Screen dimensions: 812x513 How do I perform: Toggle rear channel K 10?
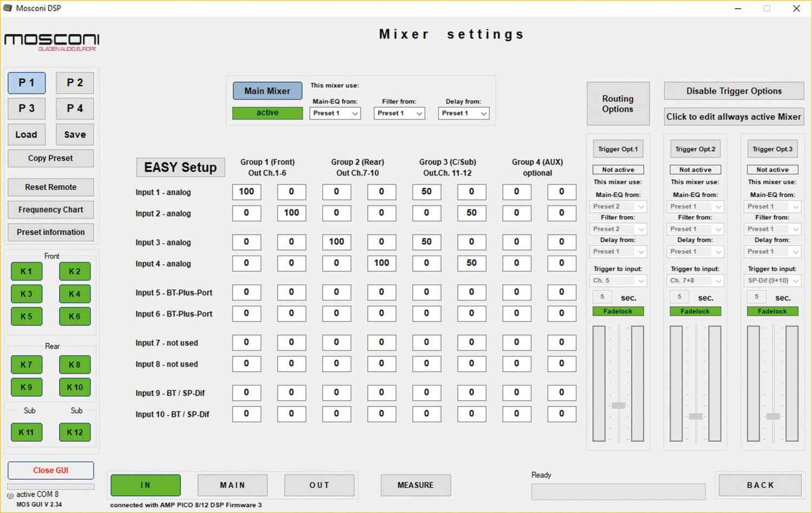(x=75, y=387)
